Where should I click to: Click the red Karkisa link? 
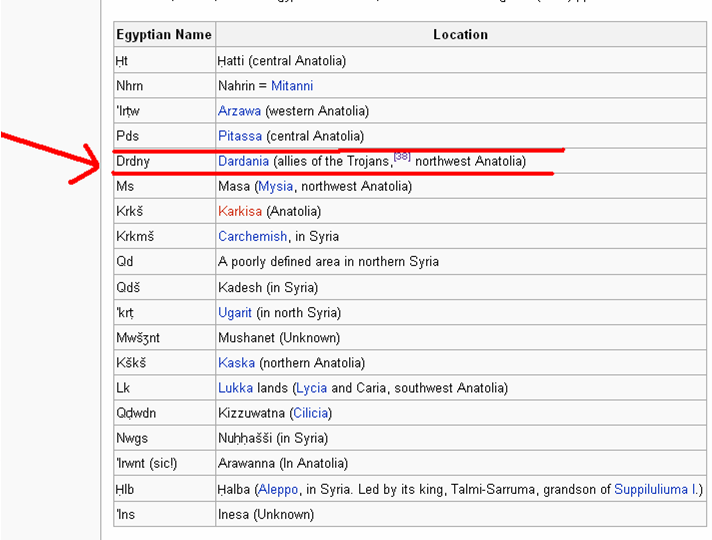tap(240, 211)
